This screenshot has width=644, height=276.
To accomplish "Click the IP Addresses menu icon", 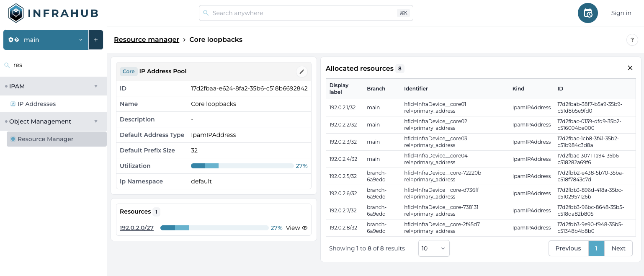I will tap(13, 104).
